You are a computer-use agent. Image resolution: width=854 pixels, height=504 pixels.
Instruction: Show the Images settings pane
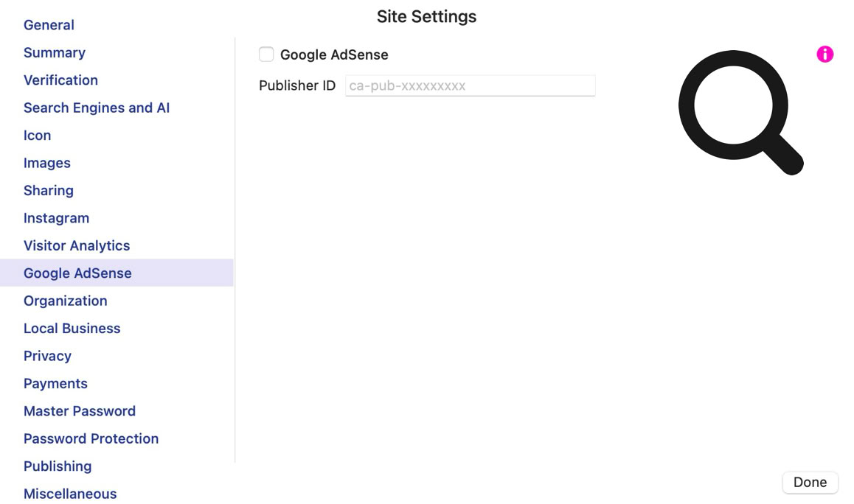(x=47, y=163)
